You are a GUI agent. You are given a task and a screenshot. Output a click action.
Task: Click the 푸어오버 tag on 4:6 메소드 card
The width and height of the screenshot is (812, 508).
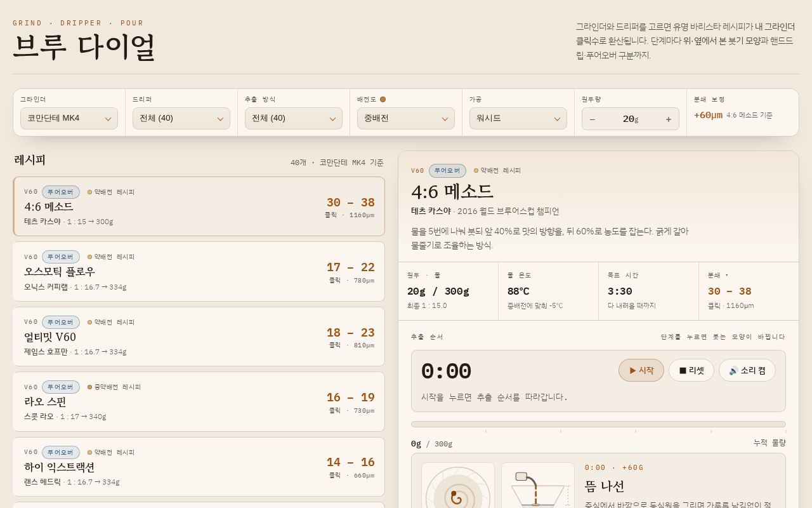(61, 192)
